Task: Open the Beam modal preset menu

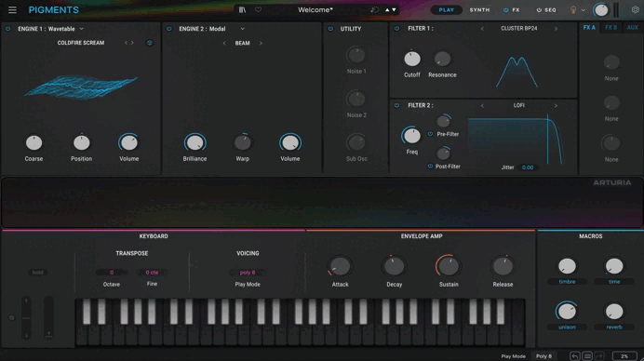Action: (242, 43)
